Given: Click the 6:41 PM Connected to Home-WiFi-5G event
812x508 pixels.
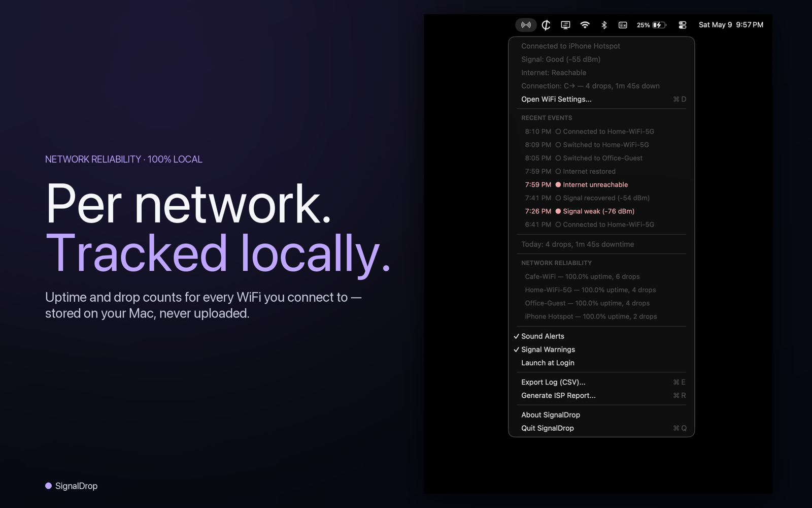Looking at the screenshot, I should click(601, 224).
